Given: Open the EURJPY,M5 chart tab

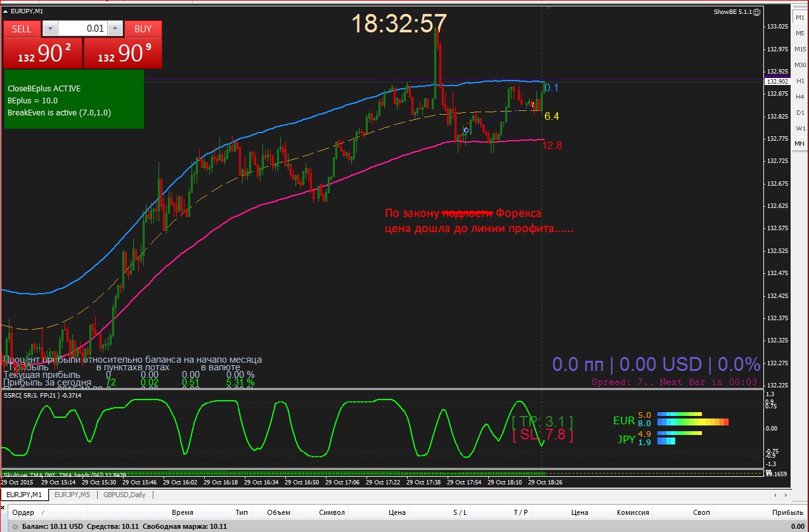Looking at the screenshot, I should 72,495.
